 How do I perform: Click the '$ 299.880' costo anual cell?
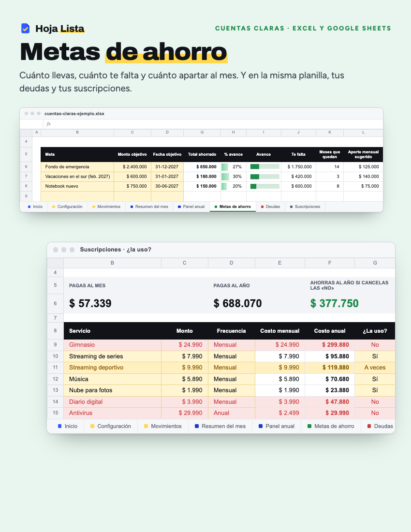[x=330, y=345]
